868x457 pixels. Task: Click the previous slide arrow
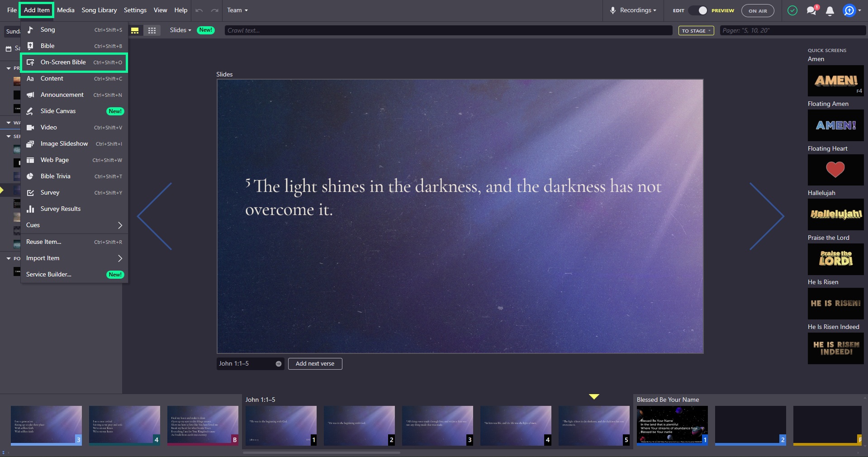coord(155,216)
